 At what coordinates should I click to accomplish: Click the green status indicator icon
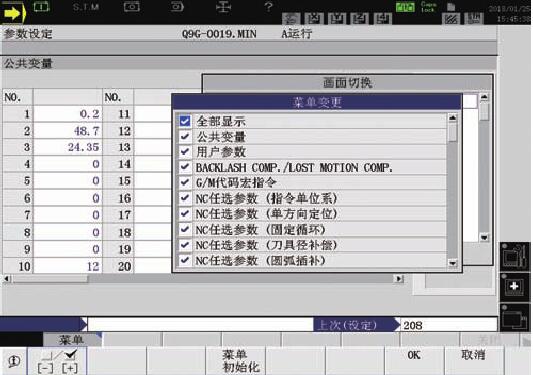tap(405, 7)
